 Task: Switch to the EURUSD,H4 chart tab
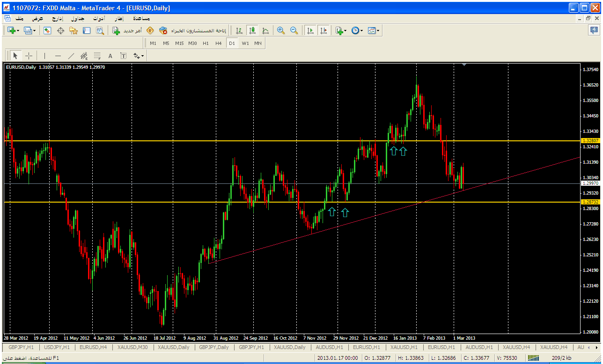coord(93,347)
